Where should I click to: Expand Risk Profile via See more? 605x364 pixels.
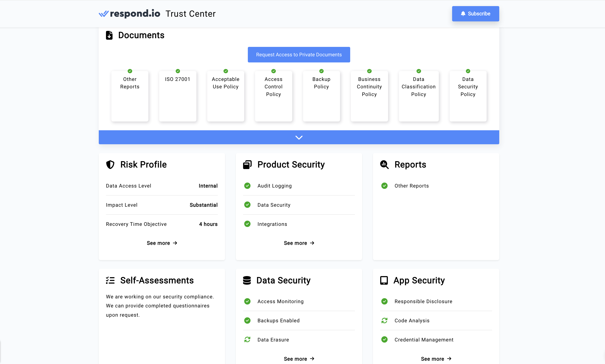click(x=162, y=243)
